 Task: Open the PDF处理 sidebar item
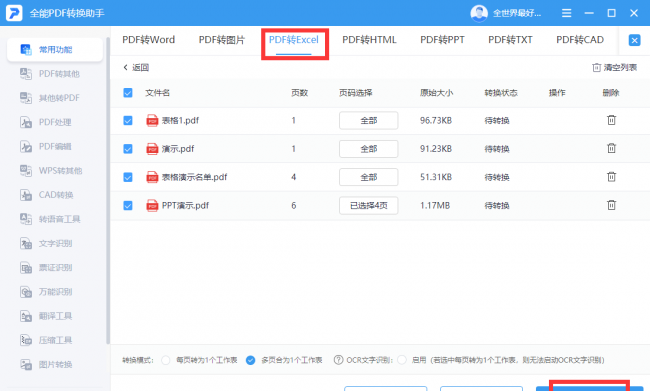point(46,122)
